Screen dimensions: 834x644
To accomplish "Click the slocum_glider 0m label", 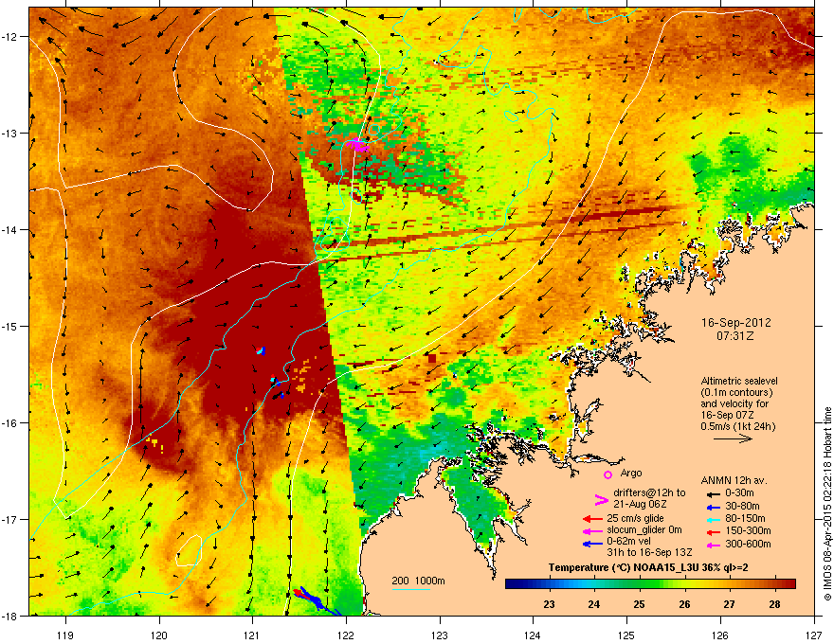I will click(644, 530).
